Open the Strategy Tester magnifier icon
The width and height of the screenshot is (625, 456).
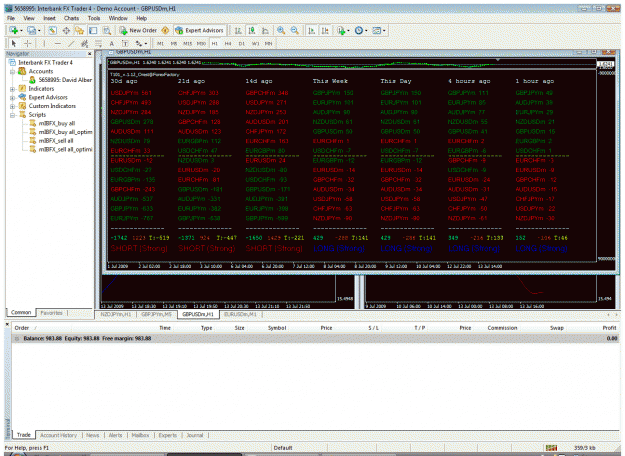tap(106, 30)
